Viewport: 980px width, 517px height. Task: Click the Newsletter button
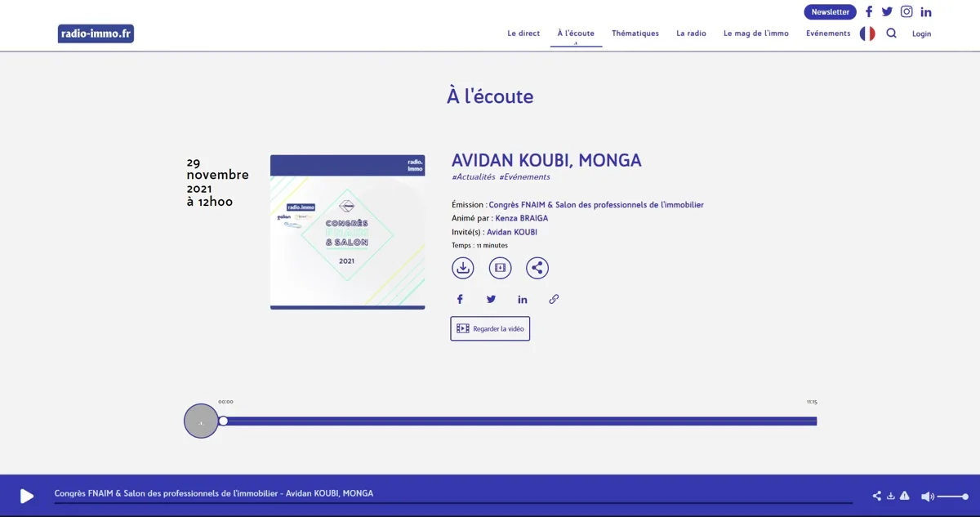(831, 12)
